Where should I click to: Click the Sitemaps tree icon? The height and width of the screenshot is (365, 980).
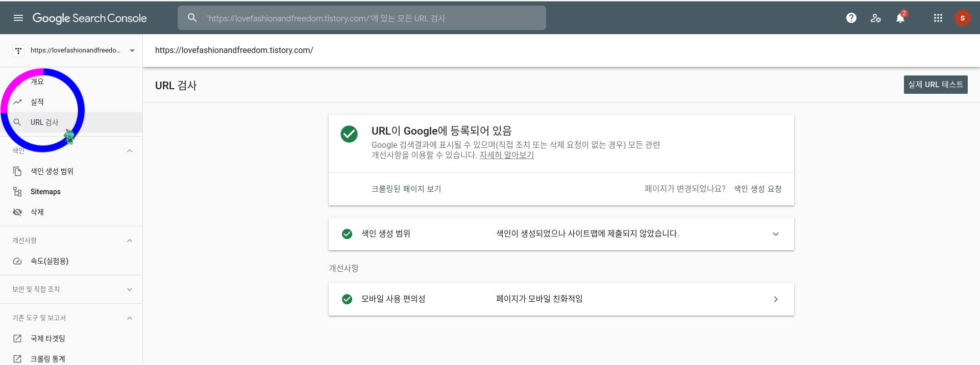pyautogui.click(x=17, y=192)
